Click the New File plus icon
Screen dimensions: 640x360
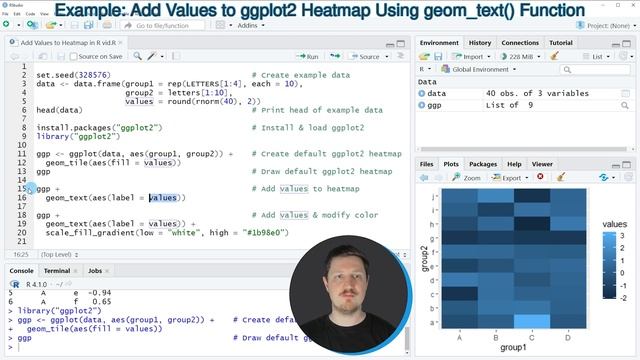pos(7,25)
